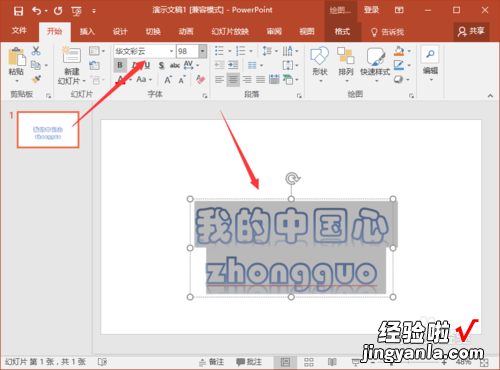
Task: Open the 格式 drawing tools tab
Action: pyautogui.click(x=342, y=32)
